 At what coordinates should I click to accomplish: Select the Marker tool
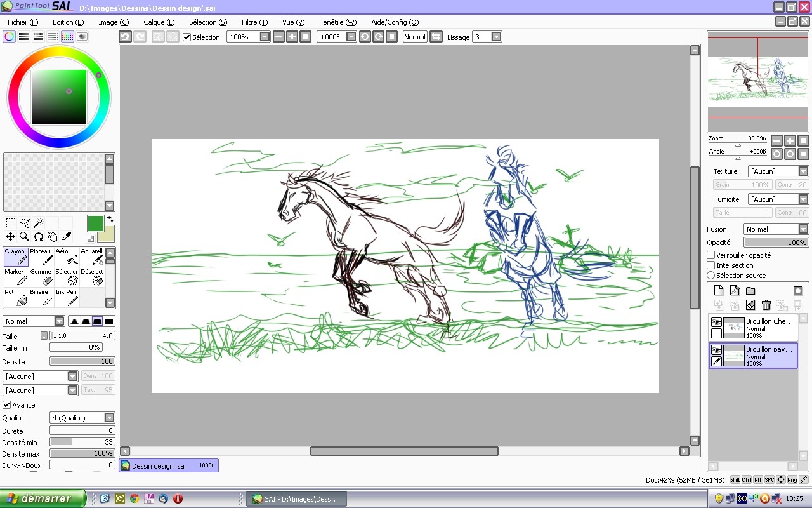16,277
